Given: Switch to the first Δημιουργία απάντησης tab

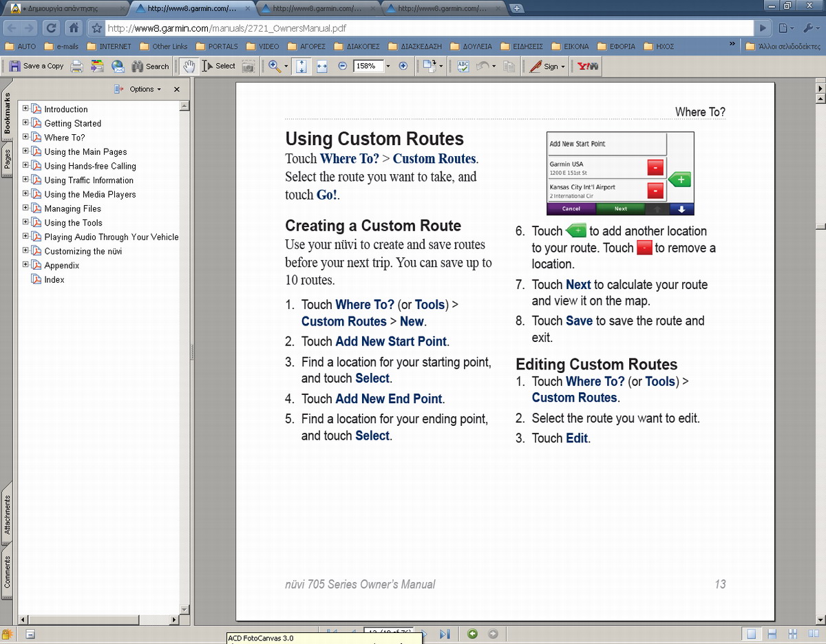Looking at the screenshot, I should pos(65,8).
